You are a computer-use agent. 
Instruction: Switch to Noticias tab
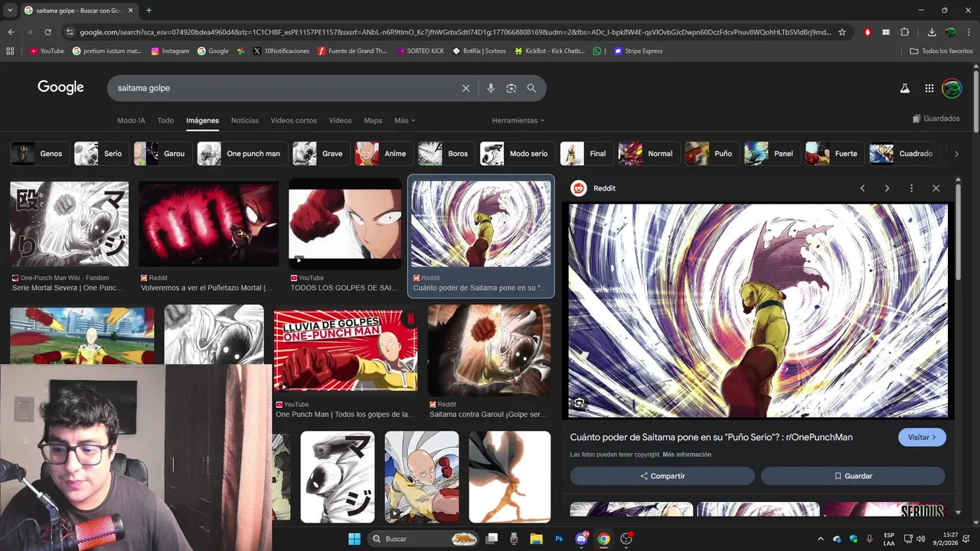click(x=245, y=120)
